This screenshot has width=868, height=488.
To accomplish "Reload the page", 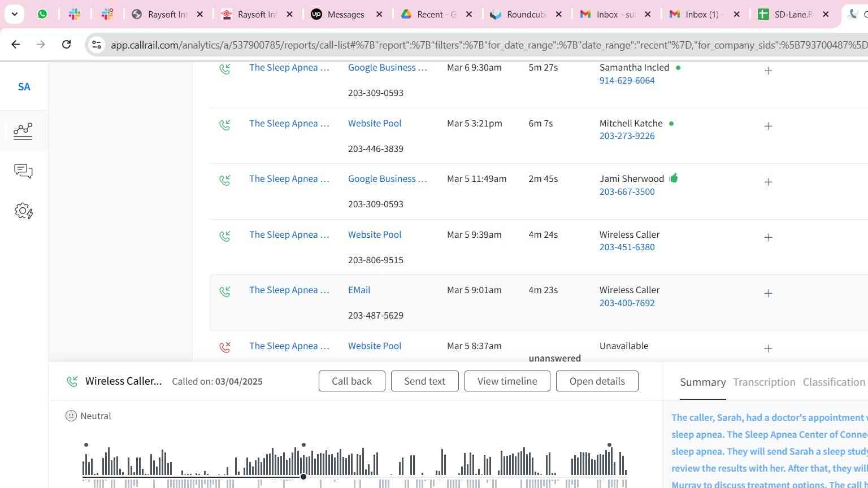I will point(66,44).
